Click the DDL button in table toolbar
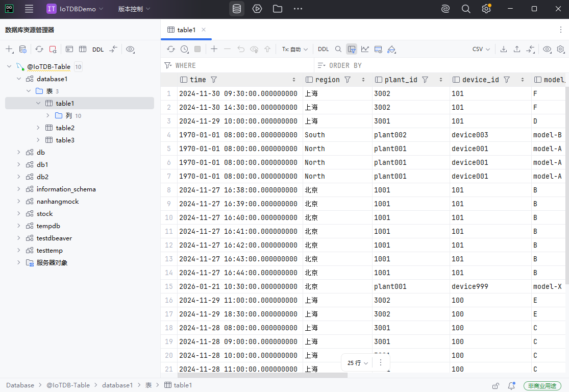 click(x=324, y=49)
